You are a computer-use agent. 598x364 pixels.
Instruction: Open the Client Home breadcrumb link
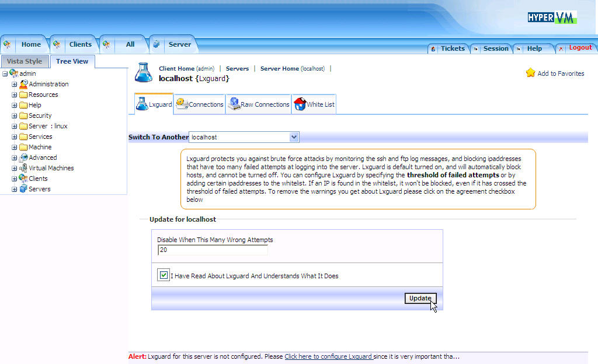(186, 68)
